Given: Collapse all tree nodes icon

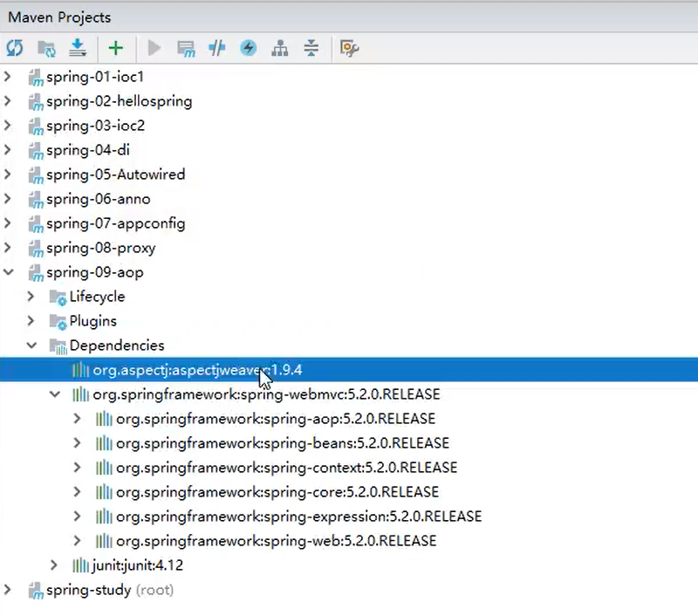Looking at the screenshot, I should (x=311, y=48).
